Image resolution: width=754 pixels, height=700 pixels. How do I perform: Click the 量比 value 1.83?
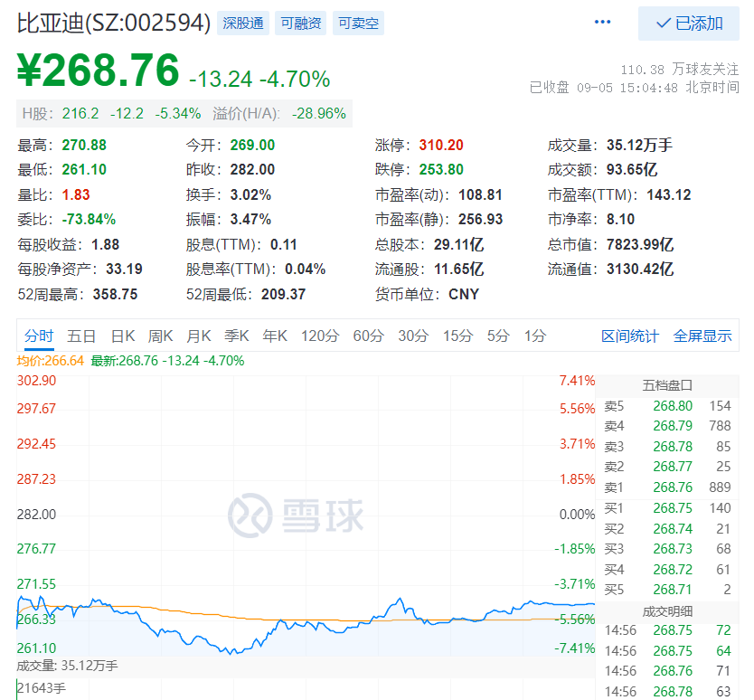pyautogui.click(x=76, y=194)
